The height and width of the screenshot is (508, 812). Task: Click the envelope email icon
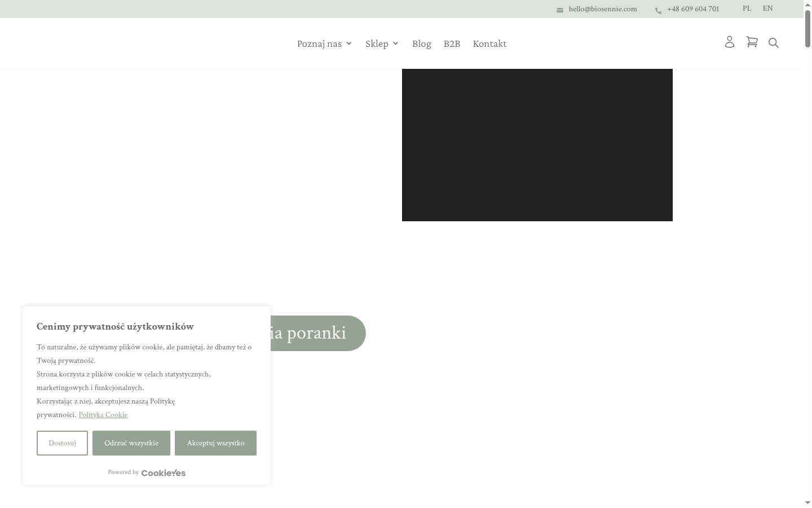(x=560, y=10)
